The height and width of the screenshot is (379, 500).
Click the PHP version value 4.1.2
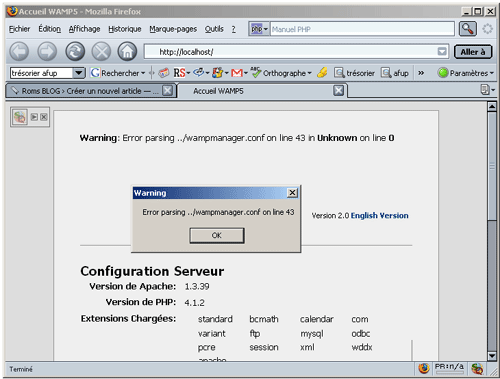point(194,303)
